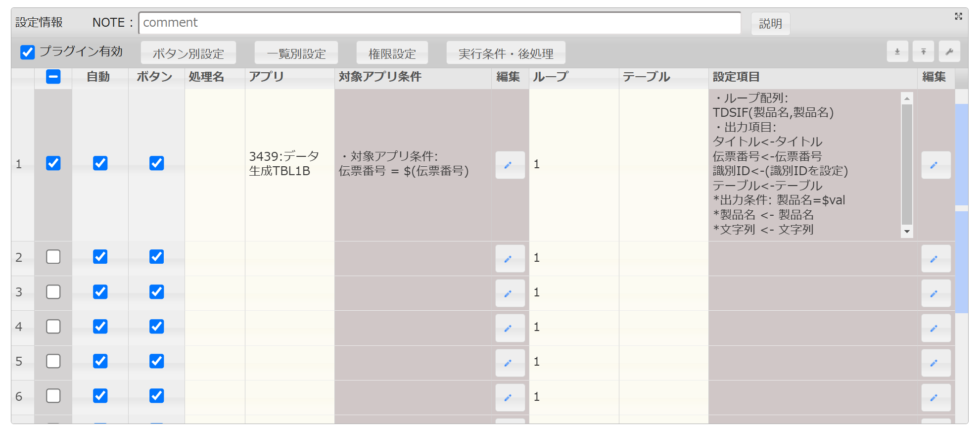
Task: Open 実行条件・後処理 settings
Action: 506,53
